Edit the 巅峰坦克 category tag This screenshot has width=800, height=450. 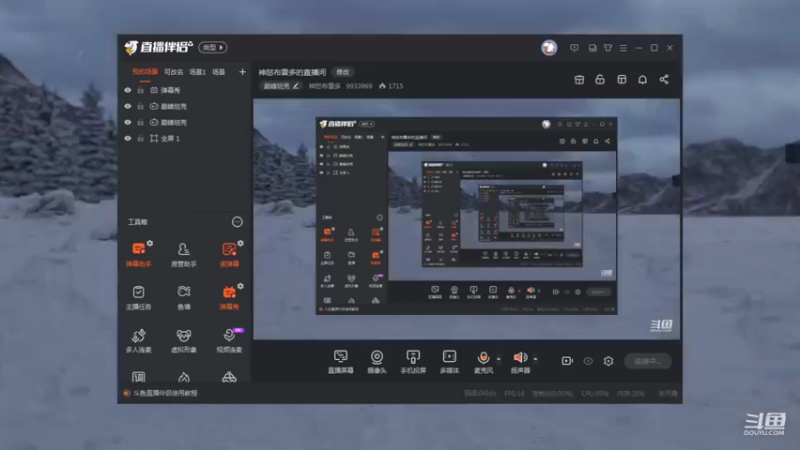[x=282, y=86]
